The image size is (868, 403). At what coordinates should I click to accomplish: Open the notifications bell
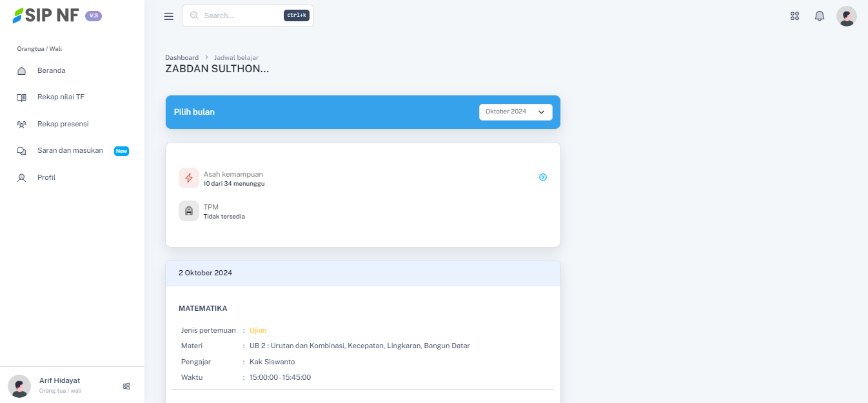point(820,16)
